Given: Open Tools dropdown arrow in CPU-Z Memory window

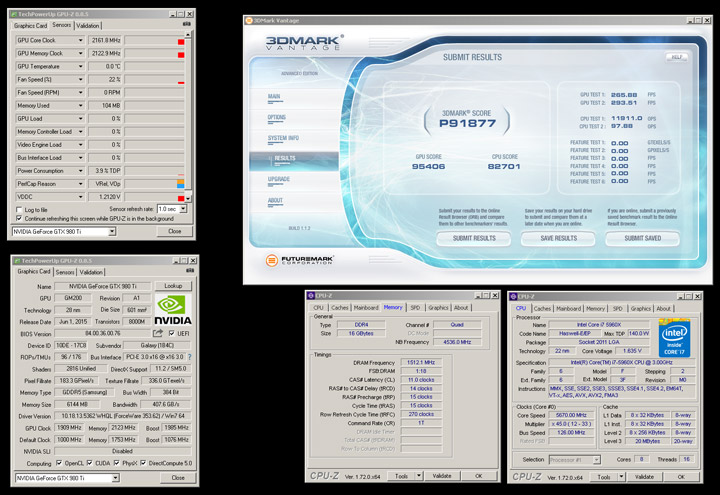Looking at the screenshot, I should (x=419, y=476).
